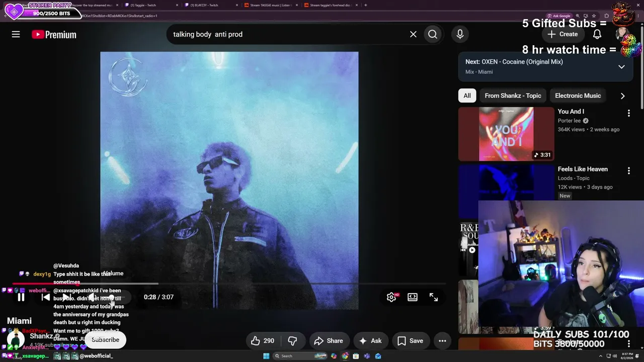
Task: Open options menu for 'Feels Like Heaven'
Action: pos(628,171)
